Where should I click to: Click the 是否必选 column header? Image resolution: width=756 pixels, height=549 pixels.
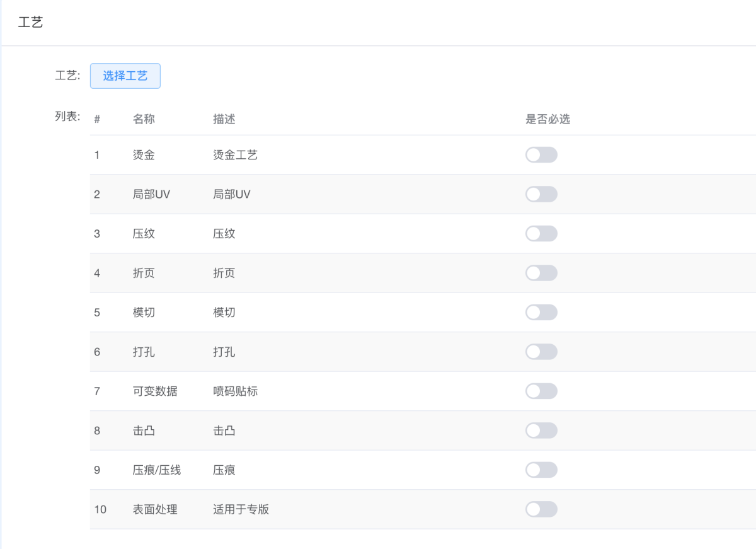547,119
